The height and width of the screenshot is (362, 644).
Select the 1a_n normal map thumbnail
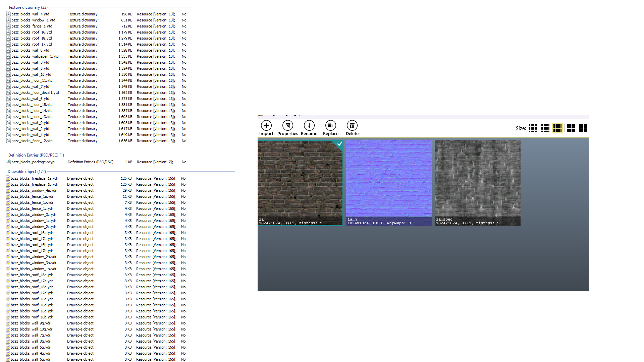coord(389,183)
